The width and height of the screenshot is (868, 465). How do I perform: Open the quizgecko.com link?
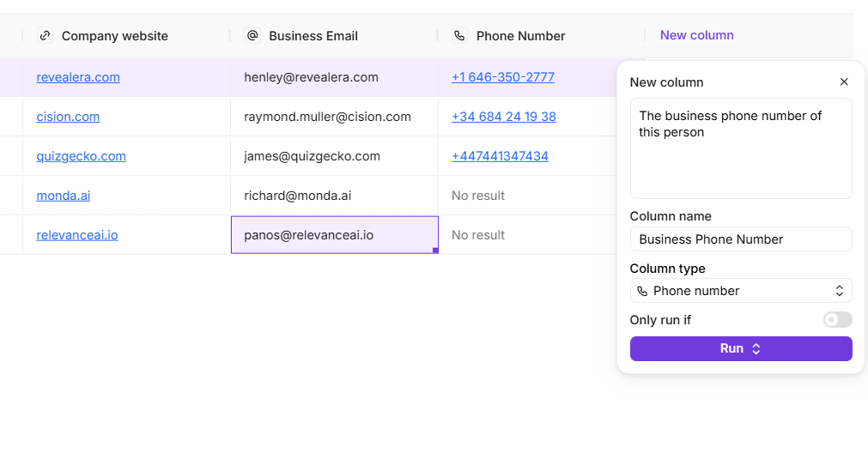81,156
